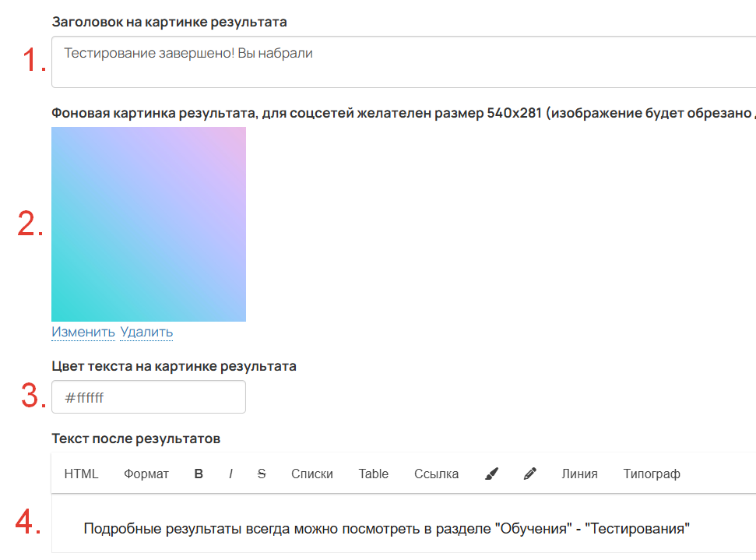This screenshot has width=756, height=560.
Task: Click the label starting "Фоновая картинка результата"
Action: (x=403, y=113)
